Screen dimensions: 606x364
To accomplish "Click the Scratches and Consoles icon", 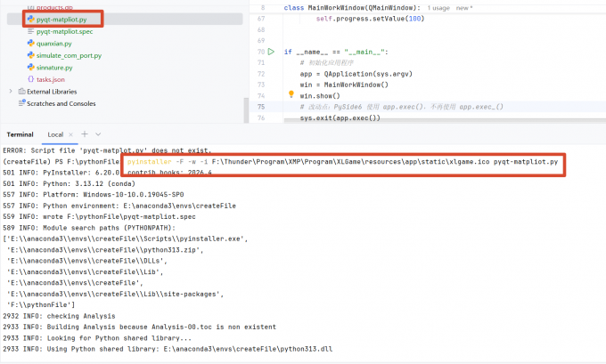I will [22, 103].
